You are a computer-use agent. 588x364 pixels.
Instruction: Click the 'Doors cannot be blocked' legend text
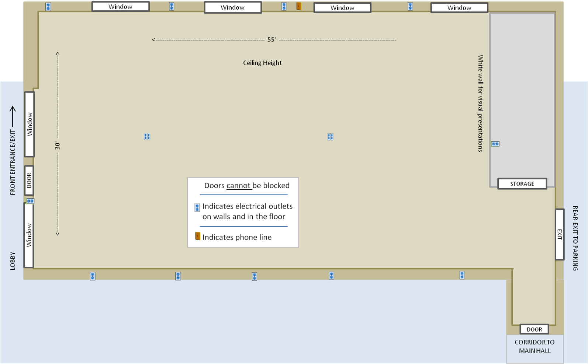[247, 186]
